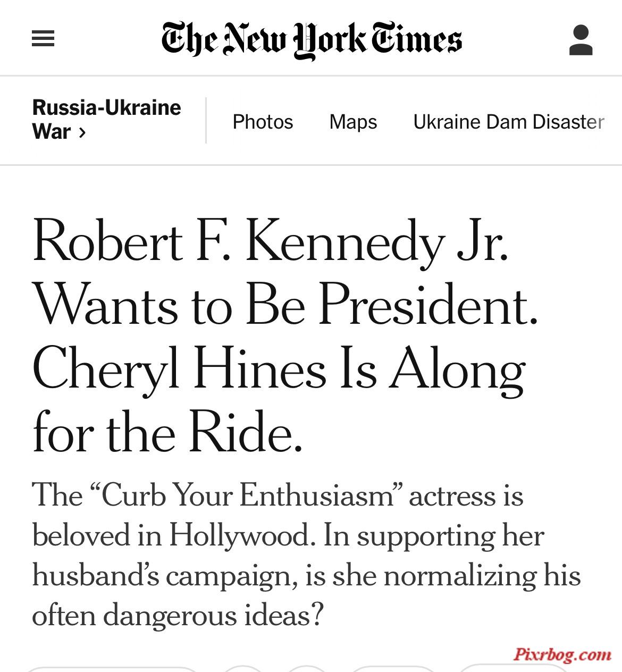Open the account profile icon
The image size is (622, 672).
[581, 40]
